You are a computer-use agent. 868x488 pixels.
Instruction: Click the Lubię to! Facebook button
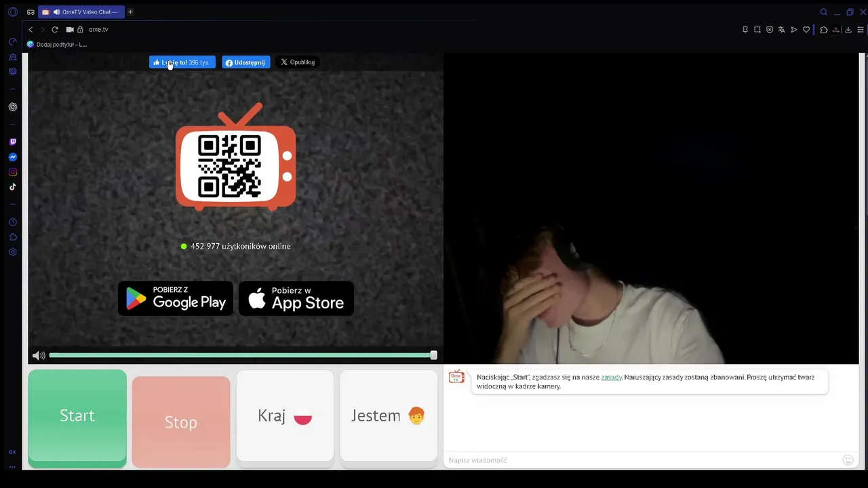click(182, 62)
